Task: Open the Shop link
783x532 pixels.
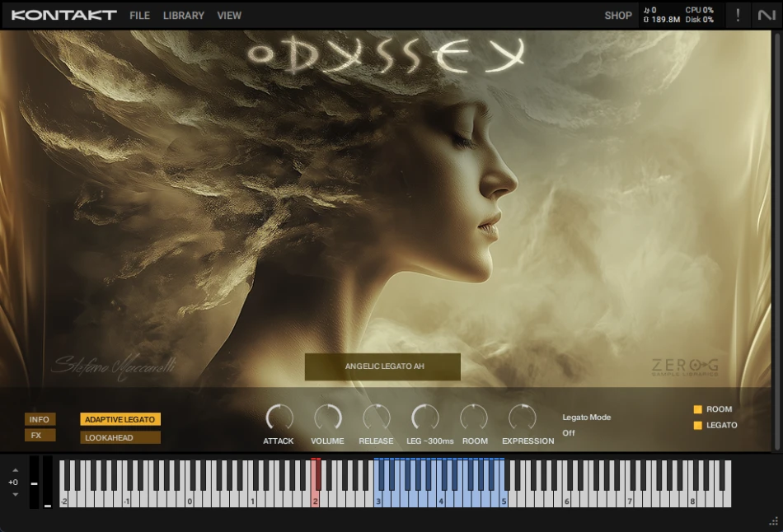Action: pyautogui.click(x=618, y=15)
